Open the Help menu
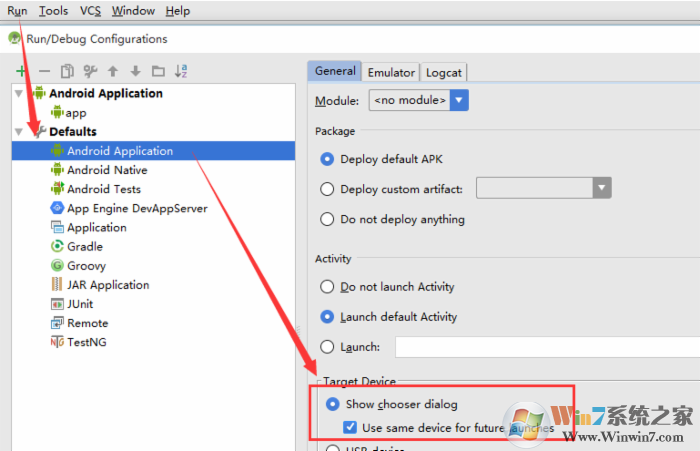This screenshot has height=451, width=700. pyautogui.click(x=178, y=11)
